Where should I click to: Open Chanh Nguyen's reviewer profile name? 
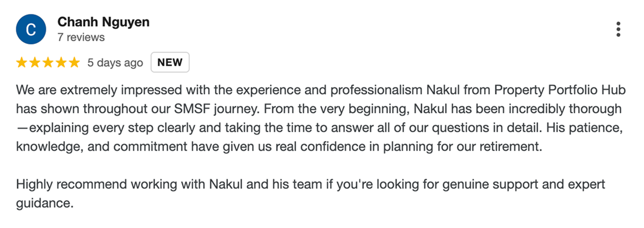point(103,22)
